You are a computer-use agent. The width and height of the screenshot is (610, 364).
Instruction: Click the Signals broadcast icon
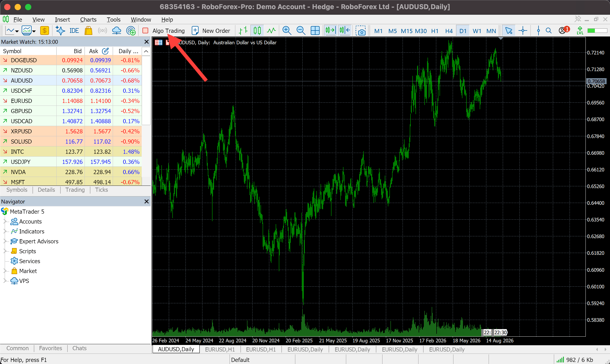tap(103, 31)
